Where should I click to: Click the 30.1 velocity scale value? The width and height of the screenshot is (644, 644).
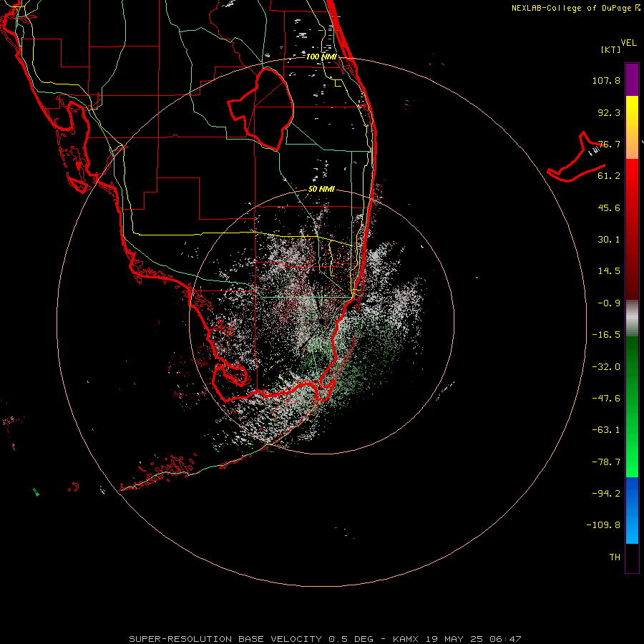point(609,240)
